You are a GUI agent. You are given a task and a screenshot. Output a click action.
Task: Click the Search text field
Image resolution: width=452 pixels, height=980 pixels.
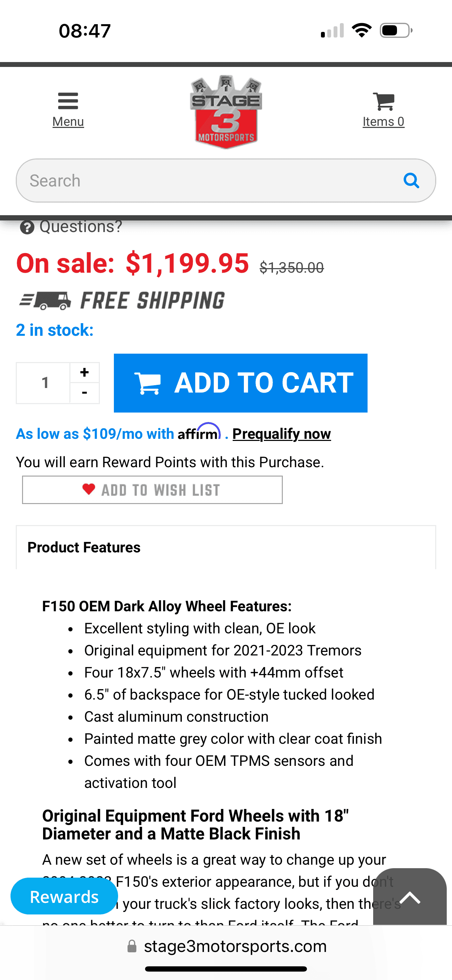[209, 181]
